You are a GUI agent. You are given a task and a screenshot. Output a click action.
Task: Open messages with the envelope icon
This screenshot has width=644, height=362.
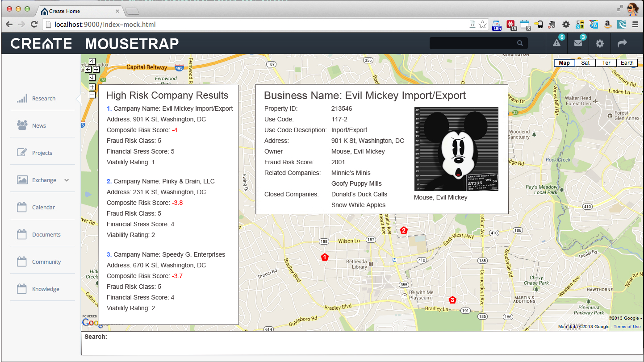coord(578,43)
